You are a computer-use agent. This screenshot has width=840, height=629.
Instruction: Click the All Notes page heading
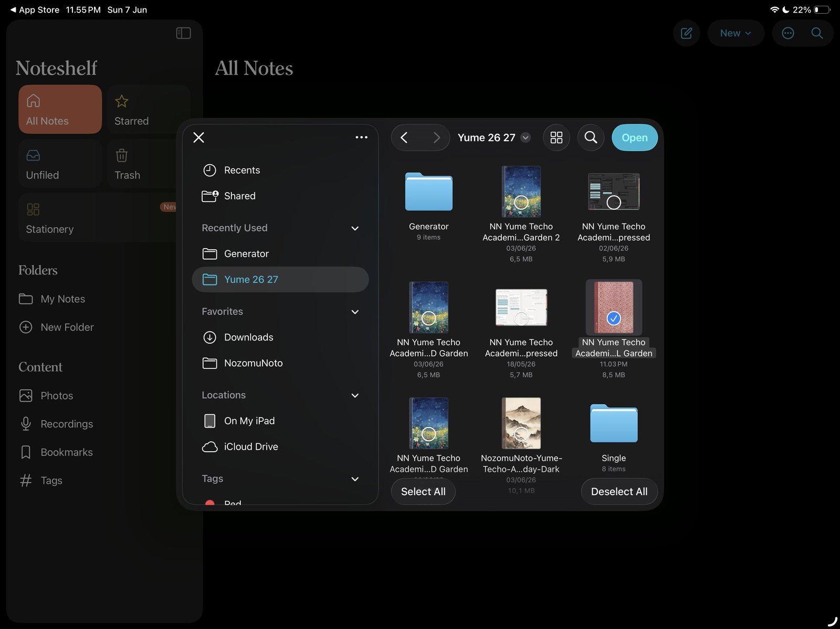(254, 68)
